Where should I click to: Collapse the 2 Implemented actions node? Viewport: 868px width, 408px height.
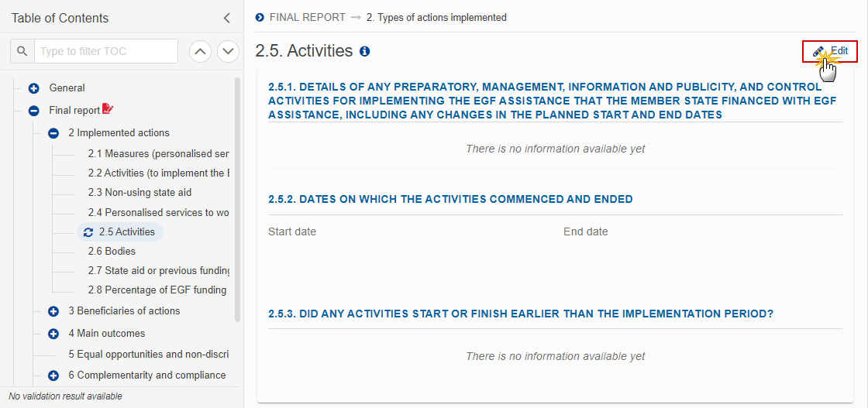coord(53,133)
